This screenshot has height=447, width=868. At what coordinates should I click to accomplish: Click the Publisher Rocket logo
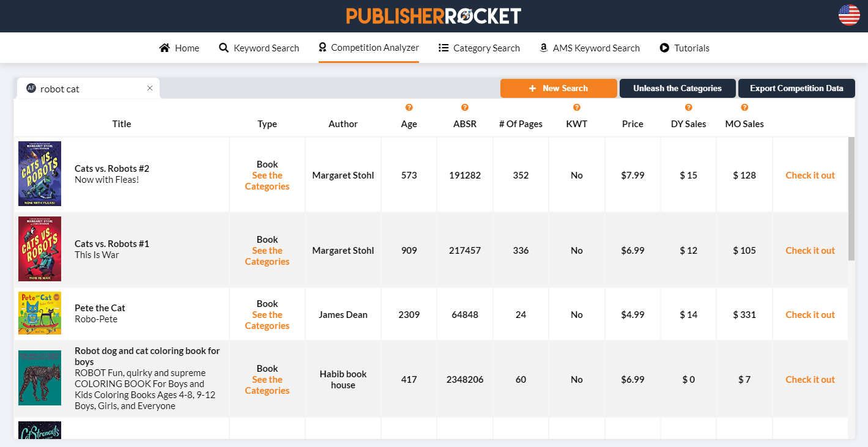[434, 16]
